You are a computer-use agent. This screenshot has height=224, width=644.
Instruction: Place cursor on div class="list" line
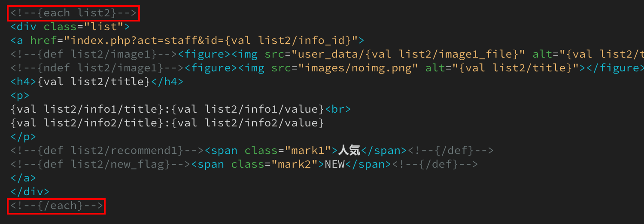(70, 27)
